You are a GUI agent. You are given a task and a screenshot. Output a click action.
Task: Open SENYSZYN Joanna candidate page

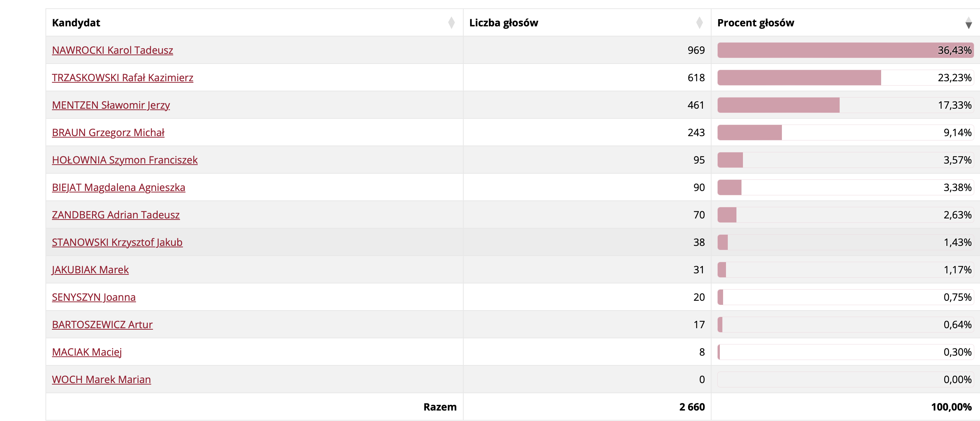click(x=93, y=297)
